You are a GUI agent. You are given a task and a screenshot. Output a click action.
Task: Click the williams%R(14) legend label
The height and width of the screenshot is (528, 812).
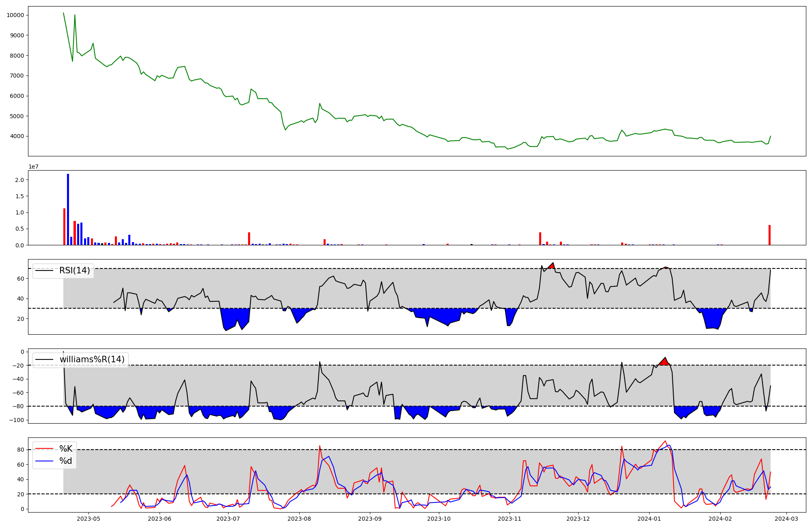(x=92, y=359)
